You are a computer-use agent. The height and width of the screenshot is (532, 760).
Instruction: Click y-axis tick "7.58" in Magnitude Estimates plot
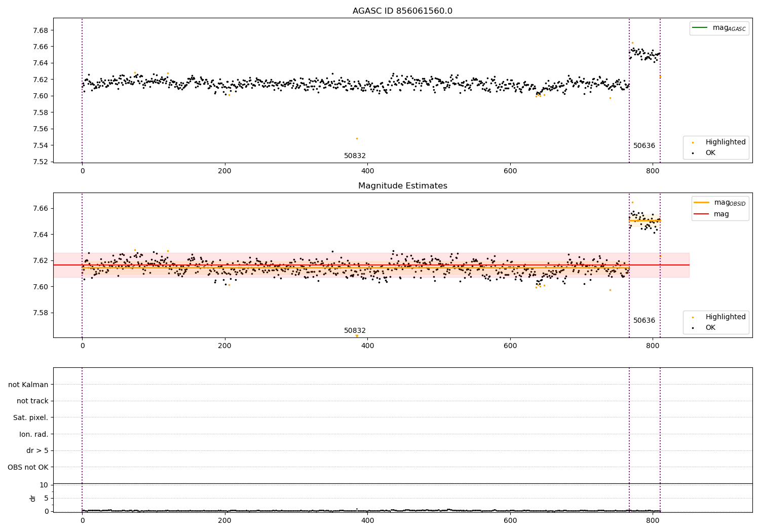click(40, 313)
